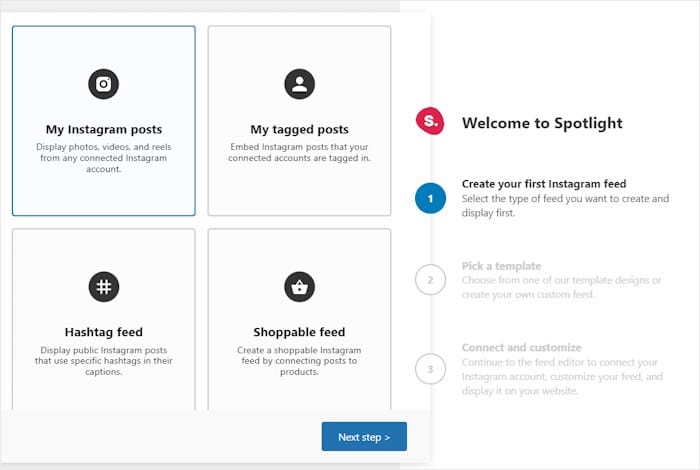This screenshot has height=470, width=700.
Task: Click the blue step 1 circle
Action: click(x=430, y=199)
